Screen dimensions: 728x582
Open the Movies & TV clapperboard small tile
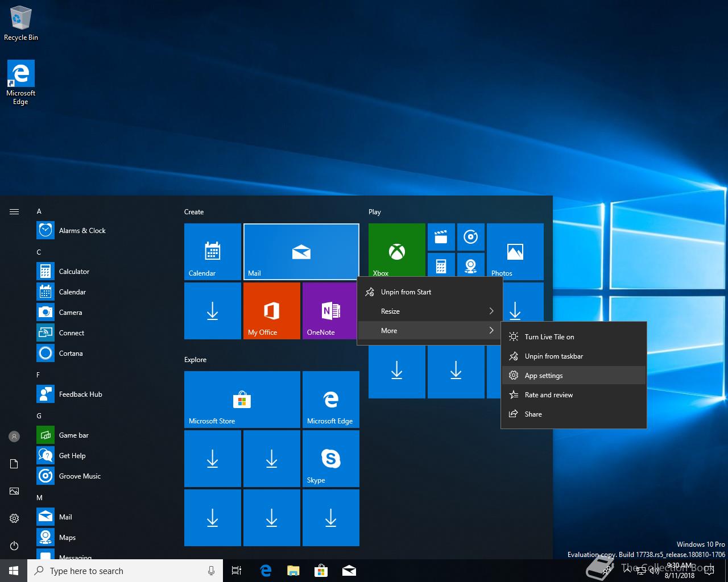(441, 237)
